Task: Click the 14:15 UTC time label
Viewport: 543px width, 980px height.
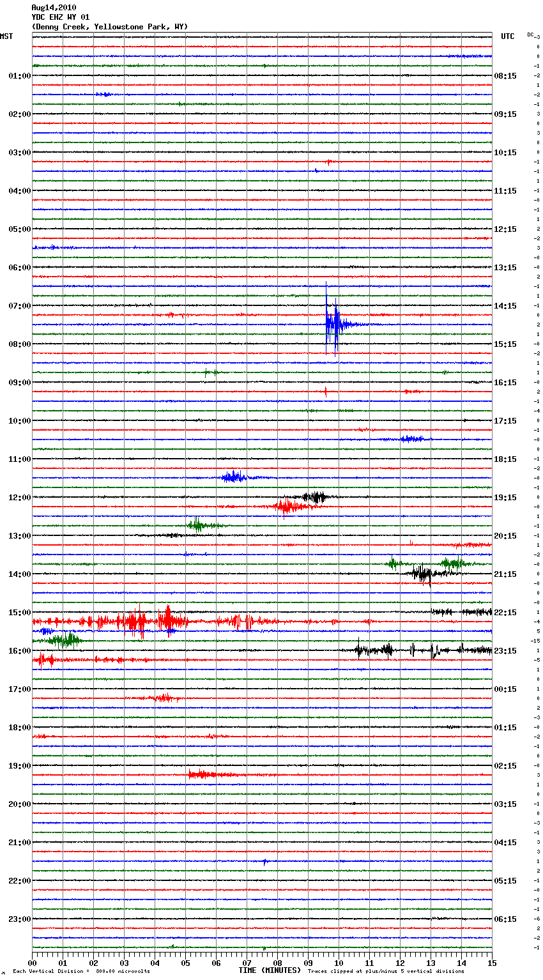Action: click(505, 306)
